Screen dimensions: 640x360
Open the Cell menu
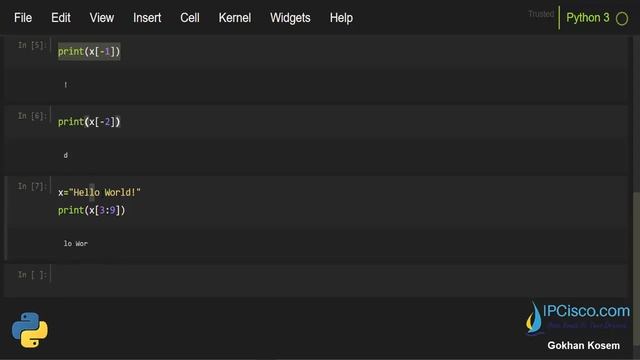[x=190, y=18]
